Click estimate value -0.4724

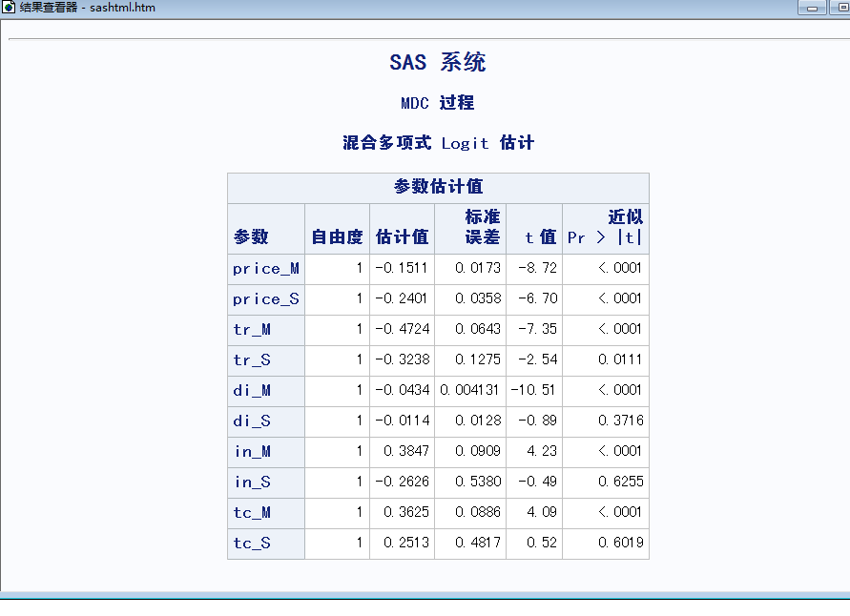(x=402, y=329)
